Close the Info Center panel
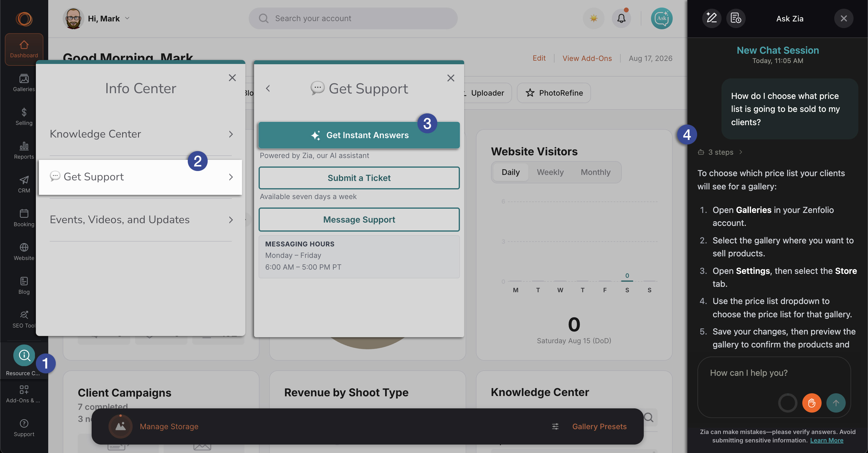Screen dimensions: 868x453 (x=232, y=78)
